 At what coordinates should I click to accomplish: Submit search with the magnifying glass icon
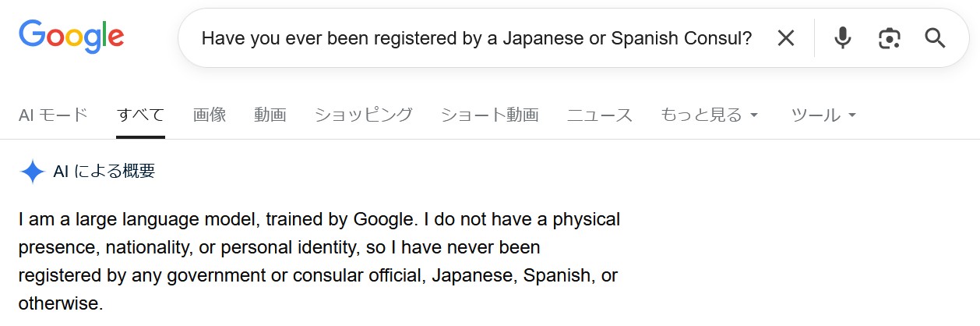[x=935, y=37]
